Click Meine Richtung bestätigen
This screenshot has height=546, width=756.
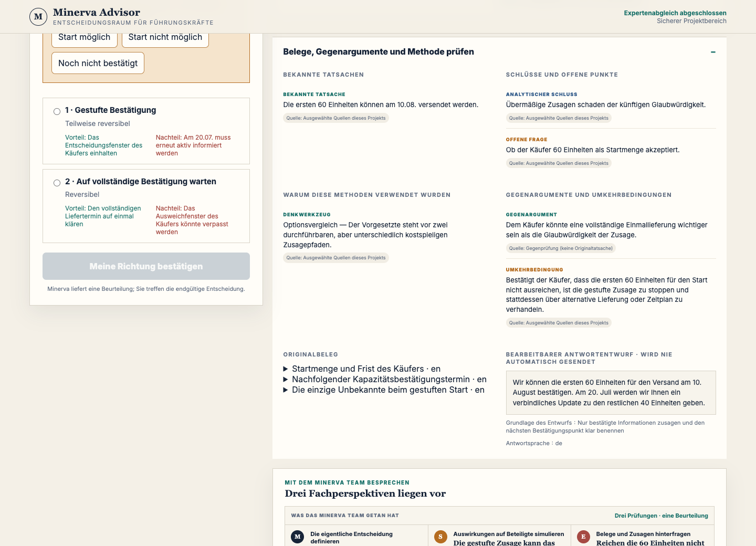point(146,266)
